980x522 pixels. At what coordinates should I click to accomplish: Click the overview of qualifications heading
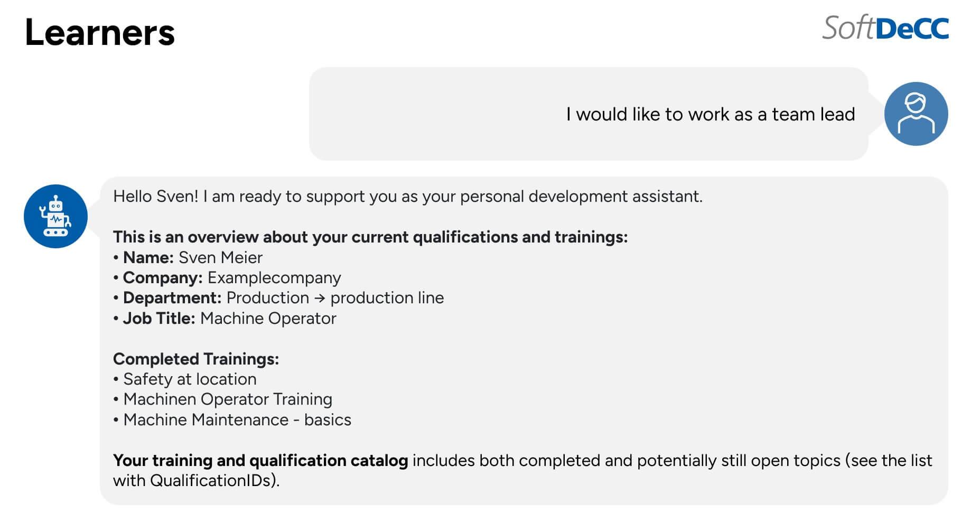(x=370, y=237)
